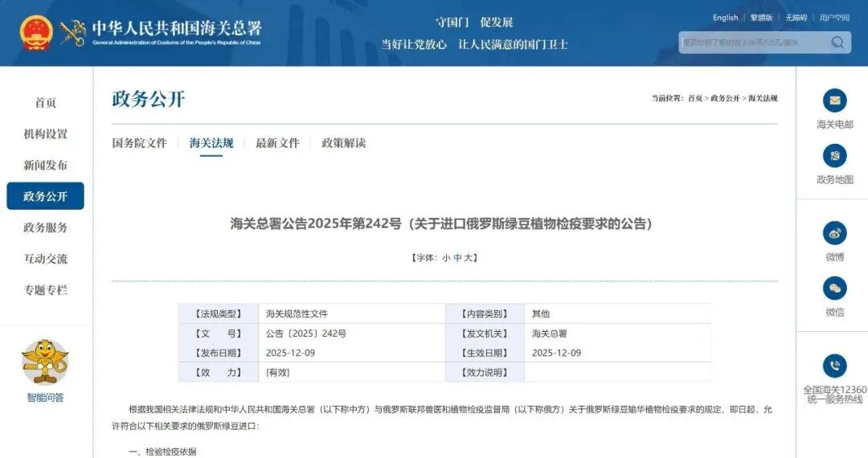
Task: Switch to the 国务院文件 tab
Action: point(140,143)
